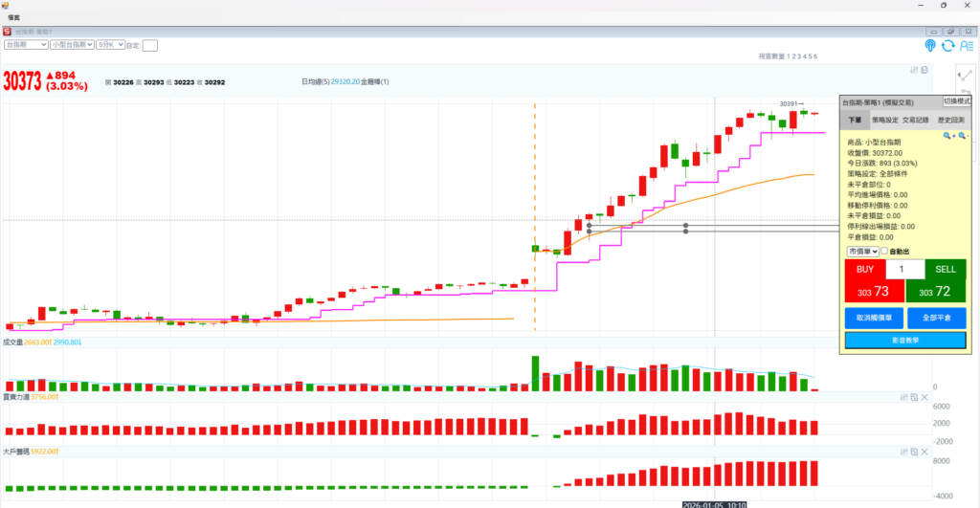The width and height of the screenshot is (980, 508).
Task: Open indicator settings sliders icon on main chart
Action: pos(913,70)
